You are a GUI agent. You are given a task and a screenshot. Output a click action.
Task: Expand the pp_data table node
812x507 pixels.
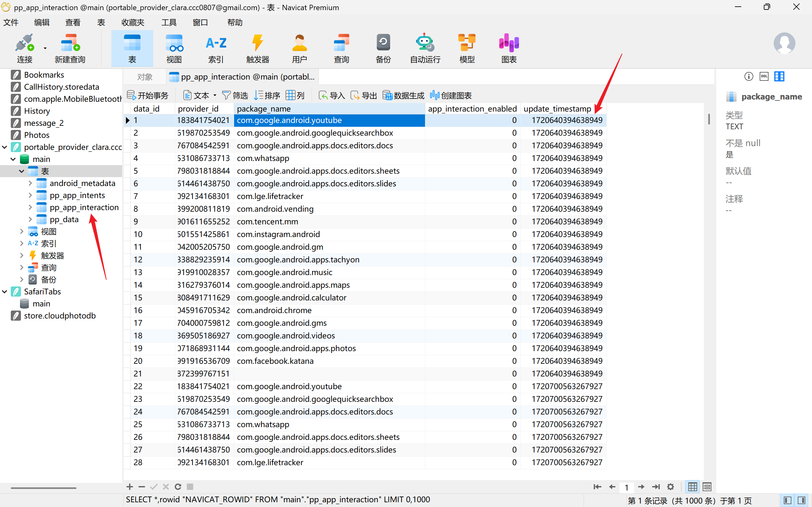30,219
